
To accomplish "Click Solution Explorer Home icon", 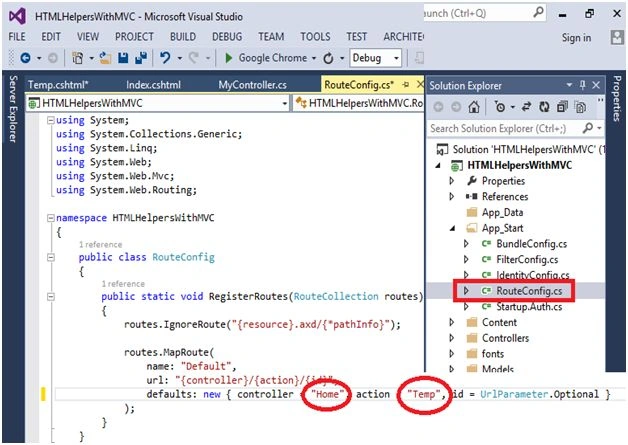I will point(474,107).
